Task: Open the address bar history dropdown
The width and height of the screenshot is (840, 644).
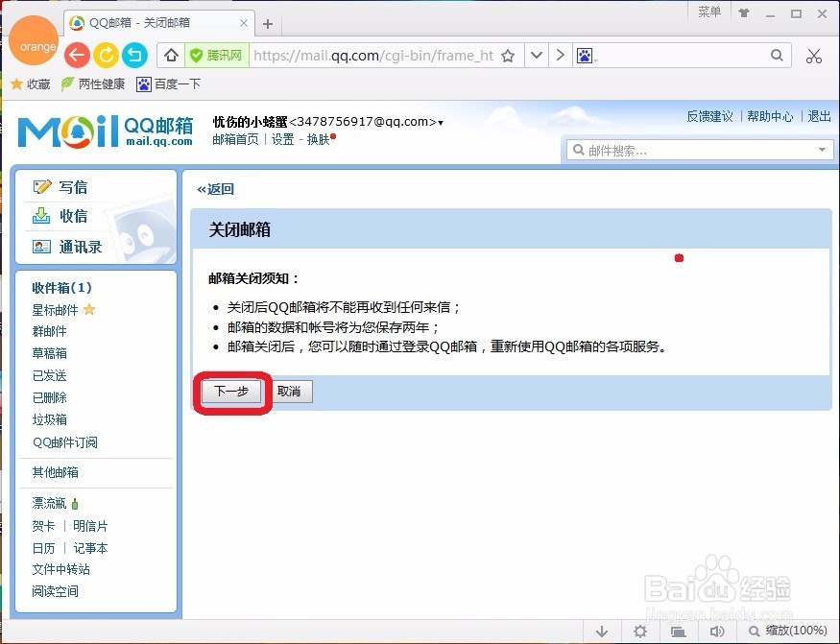Action: [536, 56]
